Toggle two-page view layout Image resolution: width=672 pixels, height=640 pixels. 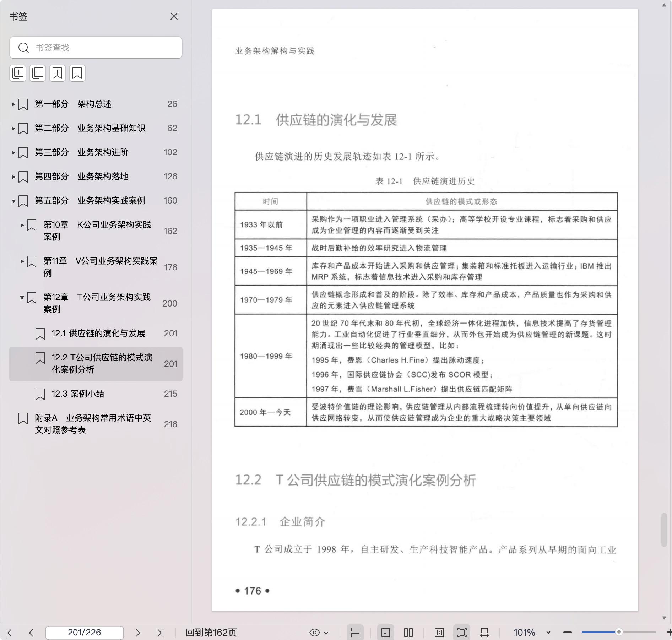pos(408,633)
